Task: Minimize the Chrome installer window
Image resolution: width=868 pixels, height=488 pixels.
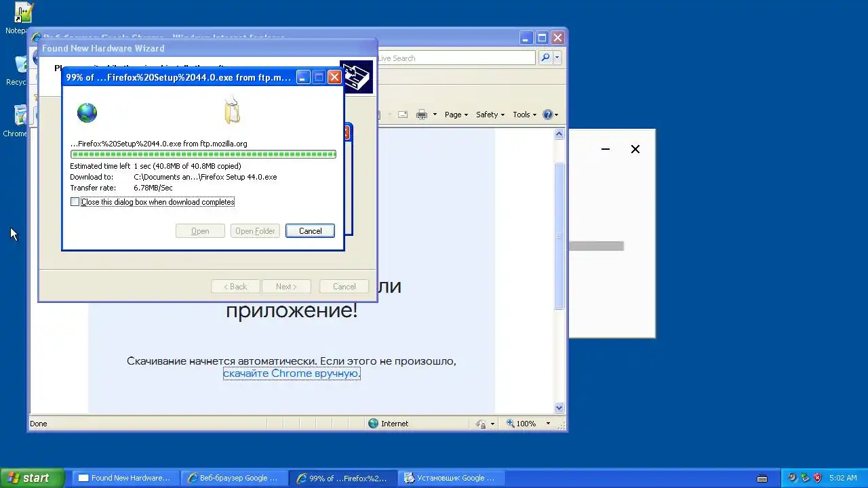Action: click(606, 149)
